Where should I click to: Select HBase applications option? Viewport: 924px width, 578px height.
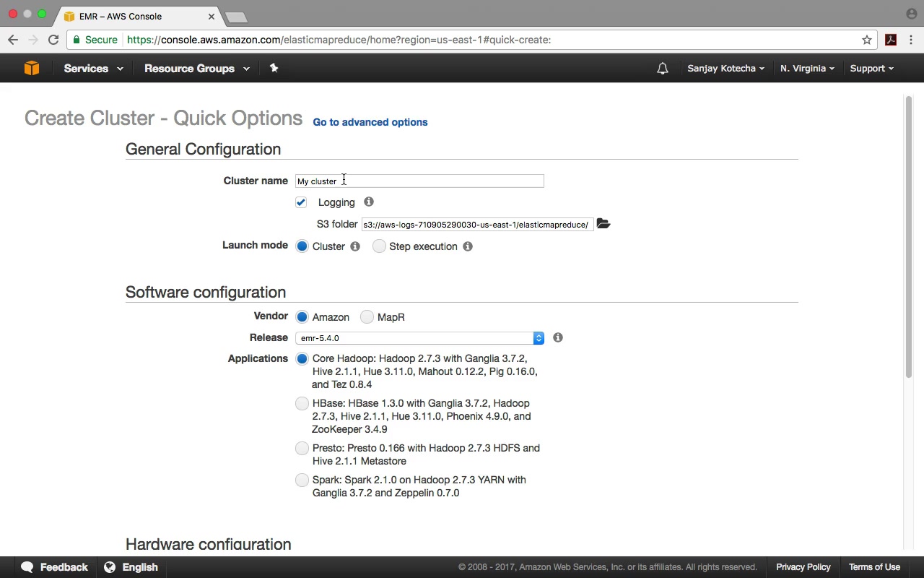tap(302, 403)
